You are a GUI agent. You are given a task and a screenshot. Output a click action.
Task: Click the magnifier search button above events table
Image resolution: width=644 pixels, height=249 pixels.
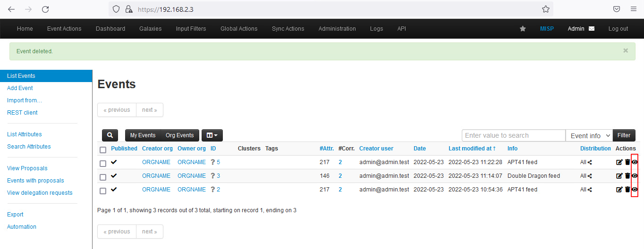click(110, 135)
